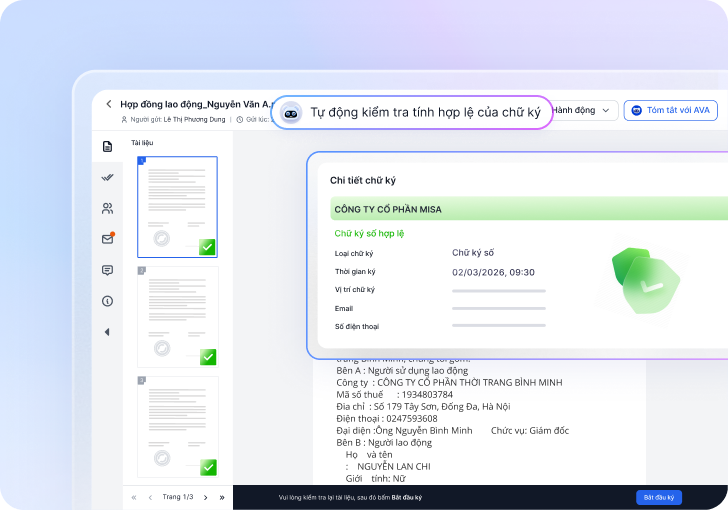Select page 3 document thumbnail
Viewport: 728px width, 510px height.
(178, 426)
